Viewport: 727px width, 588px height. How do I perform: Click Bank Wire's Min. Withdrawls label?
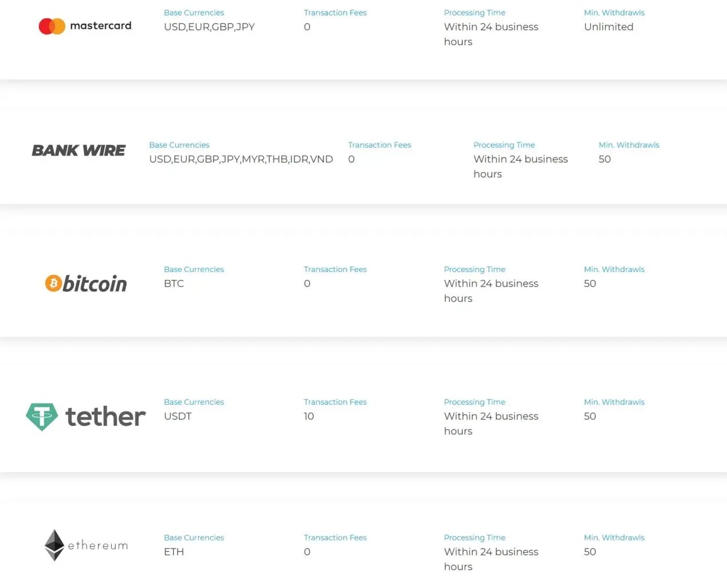coord(629,145)
